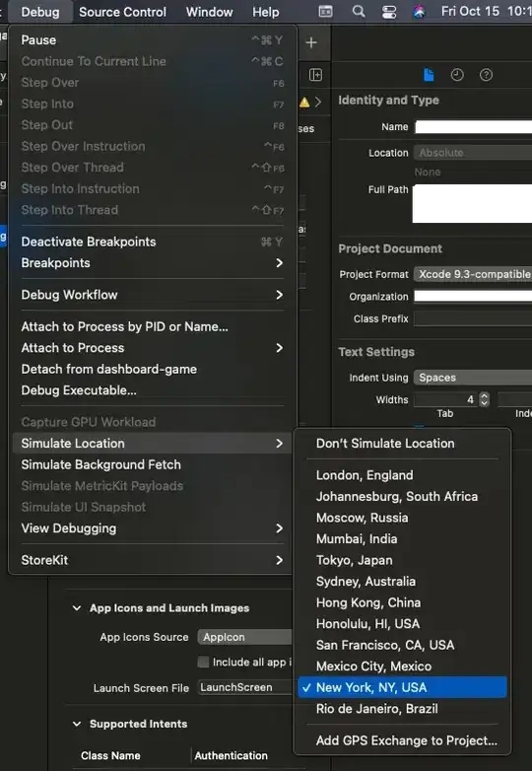The width and height of the screenshot is (532, 771).
Task: Choose Pause in Debug menu
Action: [x=153, y=39]
